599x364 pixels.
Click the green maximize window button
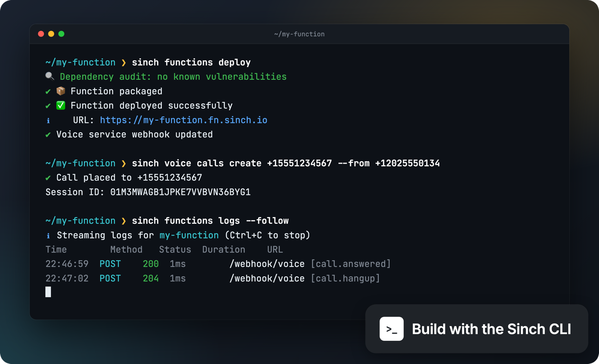61,34
